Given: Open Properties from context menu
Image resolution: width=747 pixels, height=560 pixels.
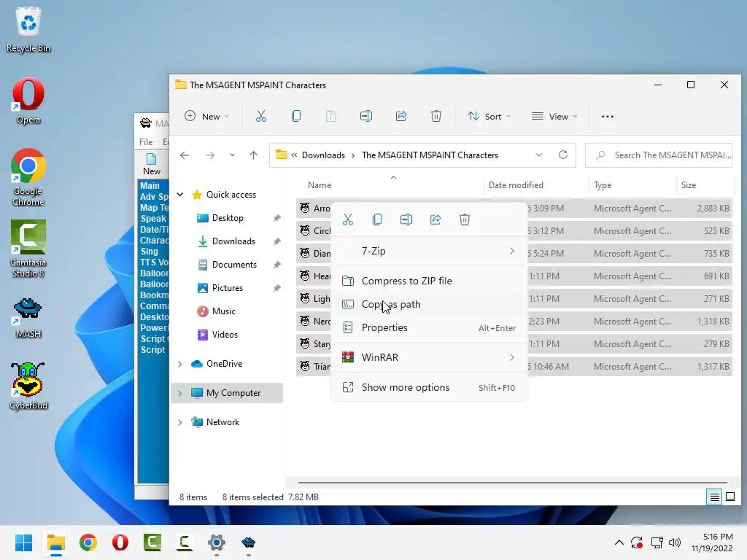Looking at the screenshot, I should [x=429, y=327].
